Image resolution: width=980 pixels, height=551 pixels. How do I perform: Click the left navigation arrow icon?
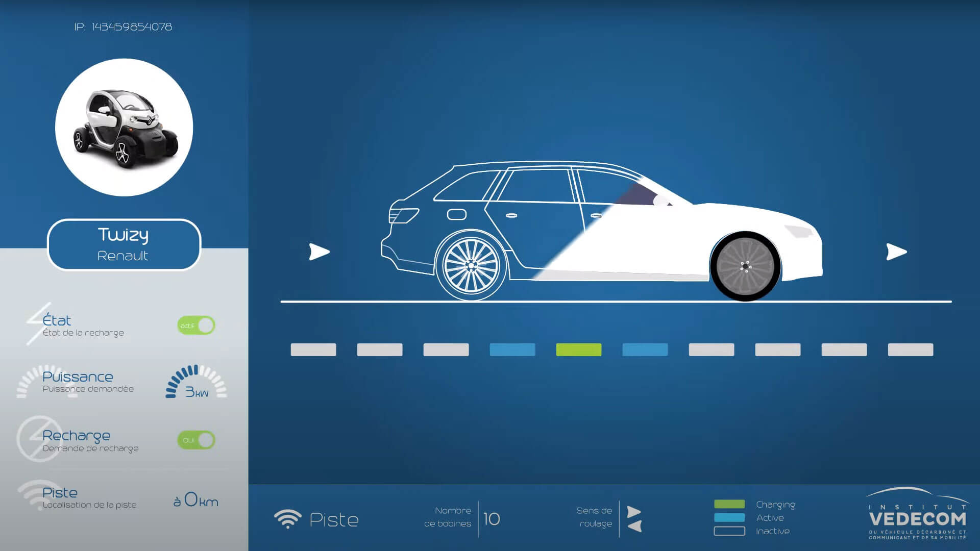pyautogui.click(x=318, y=252)
